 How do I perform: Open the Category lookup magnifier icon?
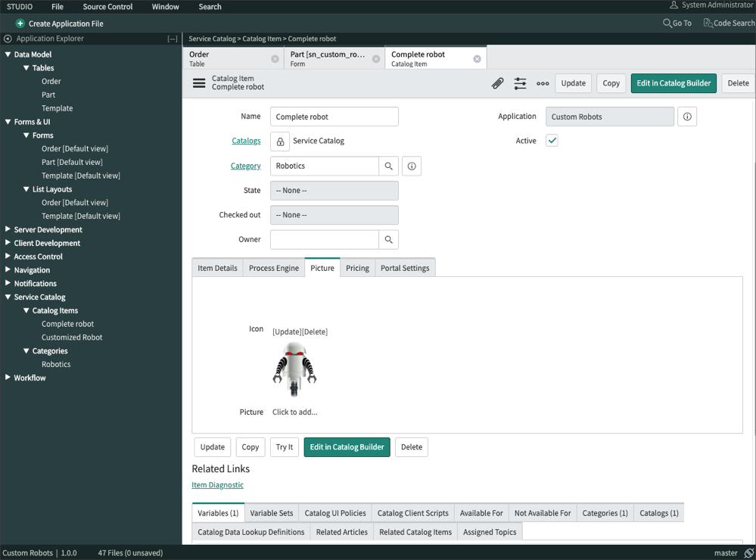click(x=388, y=166)
